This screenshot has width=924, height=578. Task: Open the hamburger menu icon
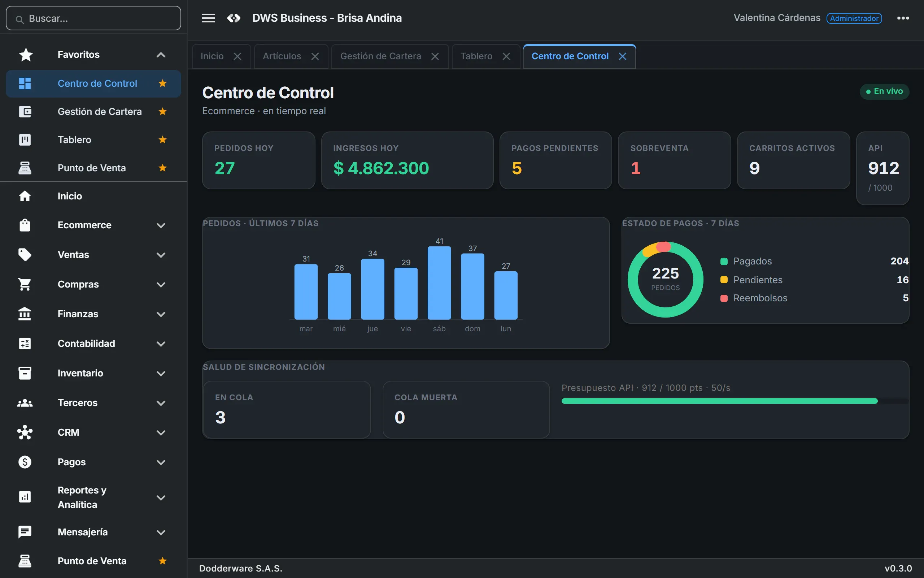(x=208, y=18)
